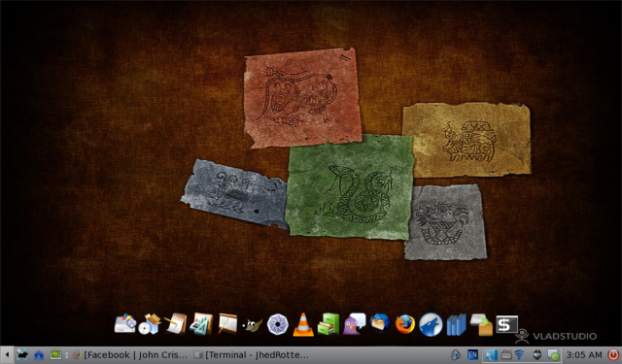Open the notepad text editor in dock
Screen dimensions: 622x364
click(175, 324)
